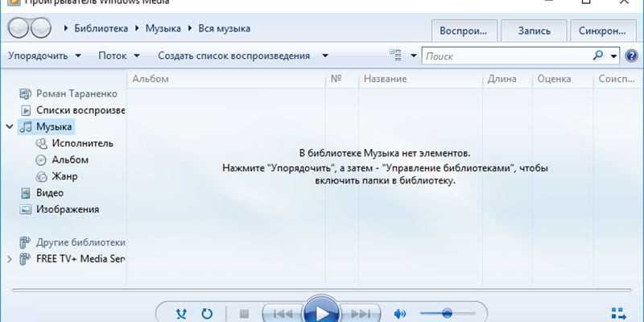Click the Next track button
This screenshot has width=644, height=322.
point(360,314)
